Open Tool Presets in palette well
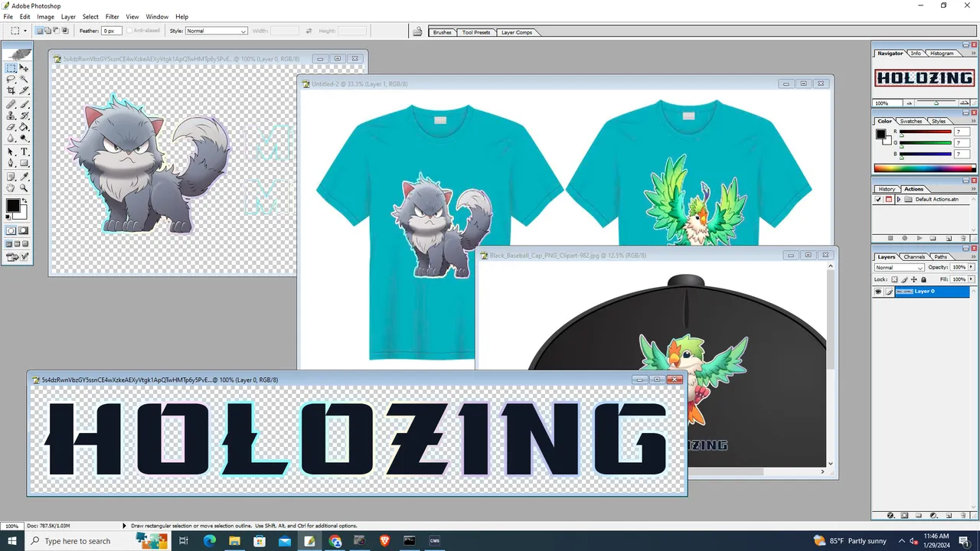The image size is (980, 551). [x=475, y=32]
